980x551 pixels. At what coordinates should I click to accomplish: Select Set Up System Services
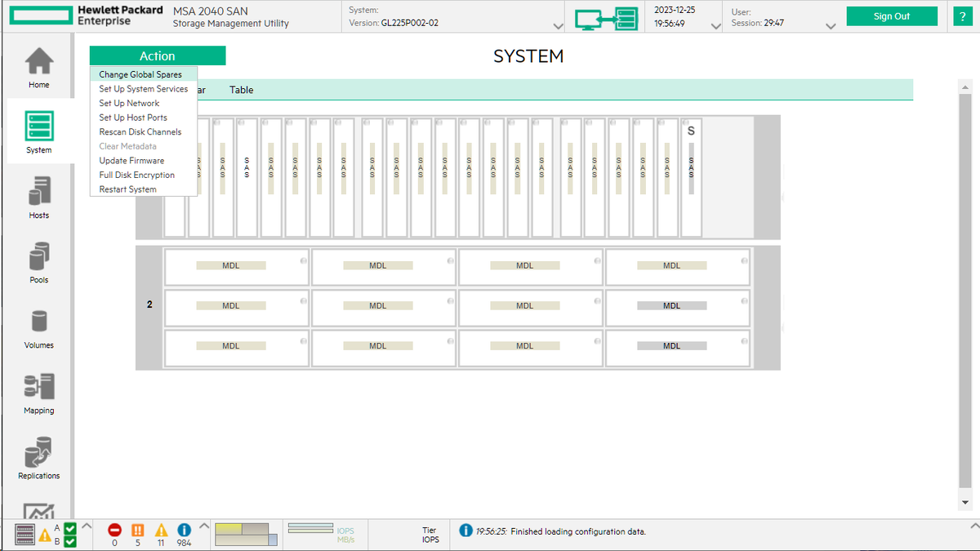click(x=144, y=89)
